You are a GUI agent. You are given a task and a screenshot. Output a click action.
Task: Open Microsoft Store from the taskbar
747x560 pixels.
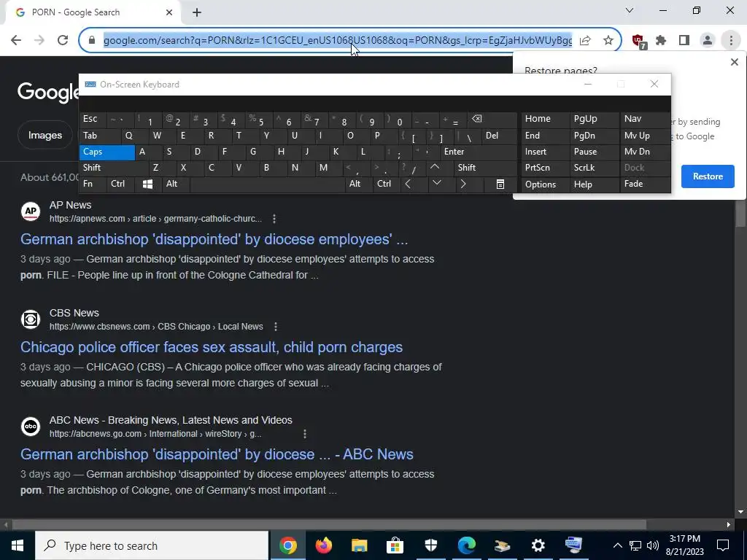click(x=395, y=545)
